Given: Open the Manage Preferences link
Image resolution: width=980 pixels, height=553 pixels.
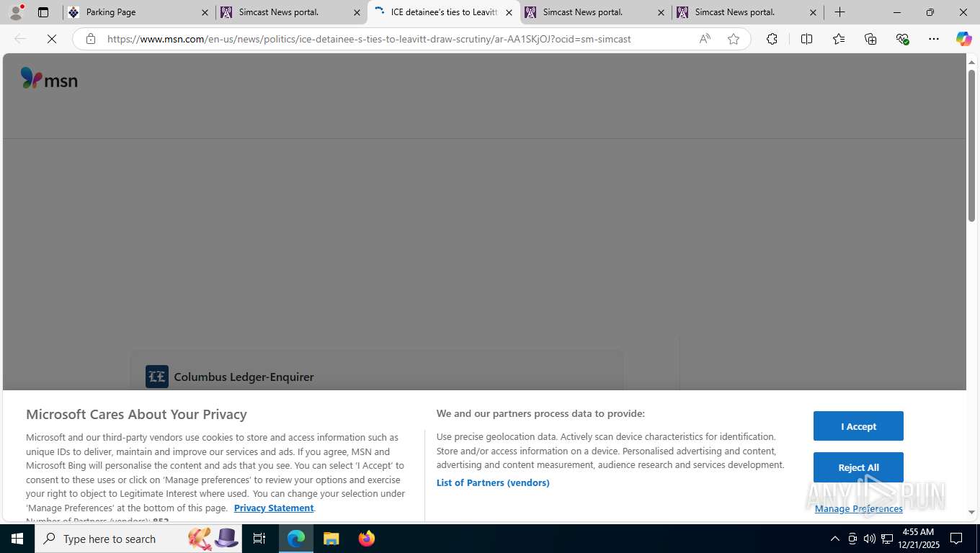Looking at the screenshot, I should pos(858,508).
